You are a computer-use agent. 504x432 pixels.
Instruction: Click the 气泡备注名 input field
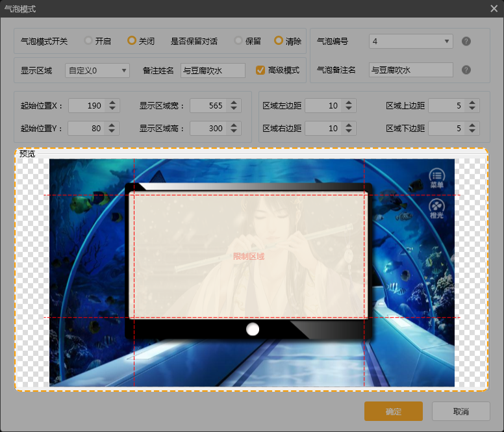(x=410, y=70)
